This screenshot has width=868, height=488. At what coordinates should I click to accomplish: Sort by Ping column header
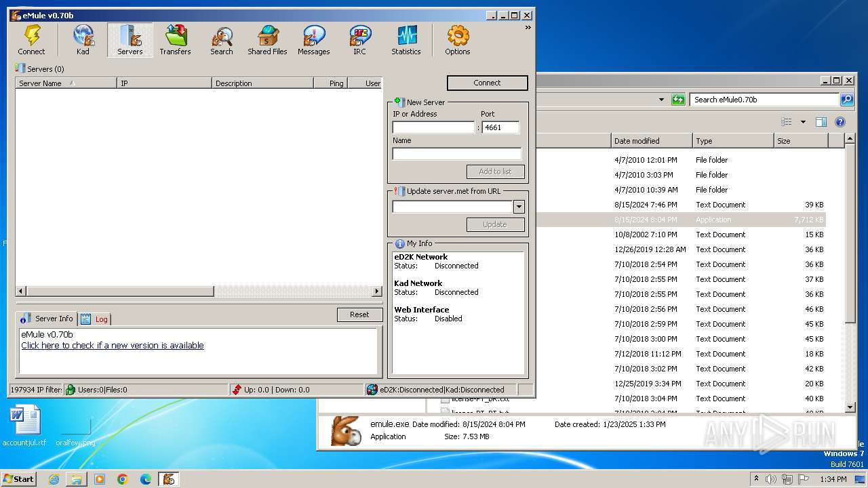coord(330,83)
